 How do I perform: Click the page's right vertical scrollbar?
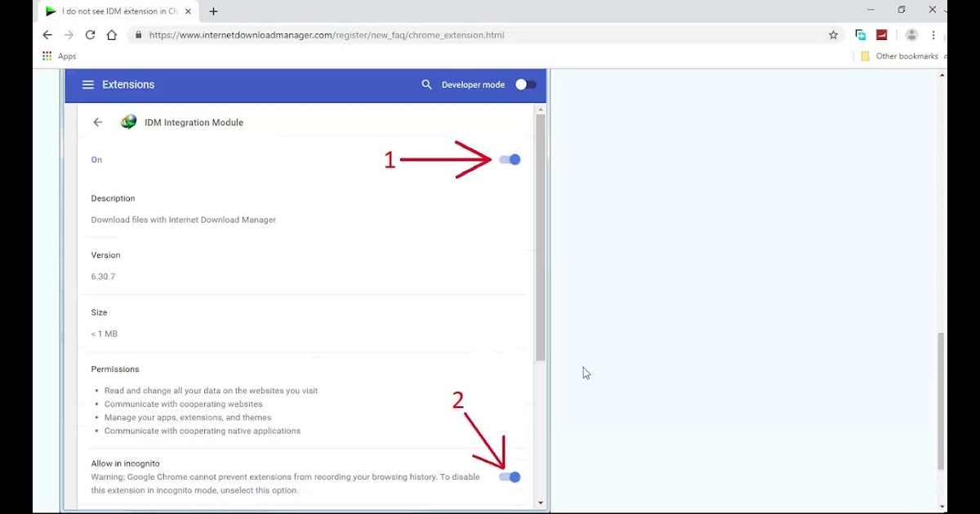point(942,401)
